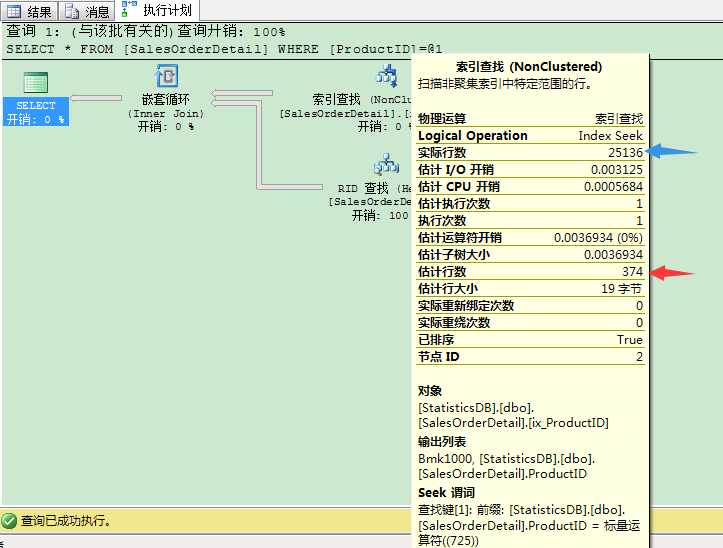Viewport: 723px width, 548px height.
Task: Switch to the 结果 tab
Action: (x=29, y=10)
